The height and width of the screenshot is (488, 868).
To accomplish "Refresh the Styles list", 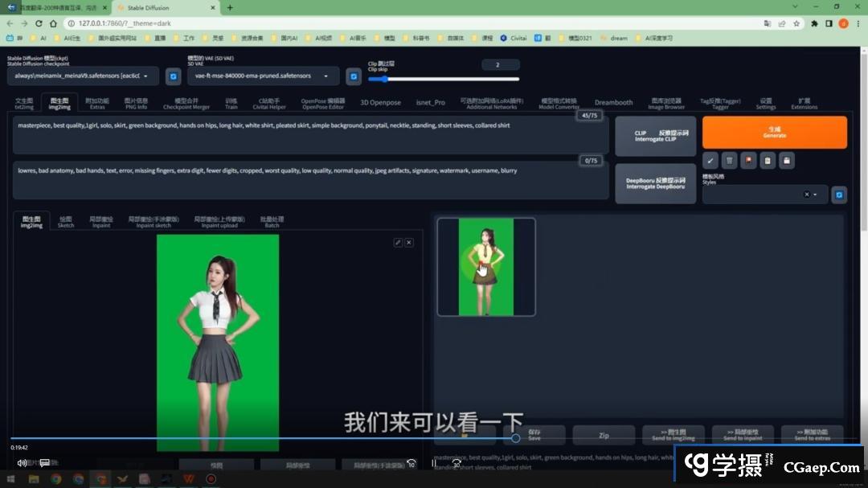I will click(x=839, y=195).
